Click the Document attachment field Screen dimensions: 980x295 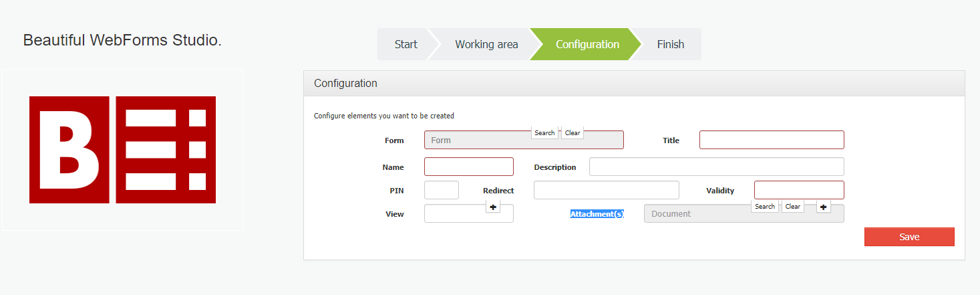[x=695, y=214]
